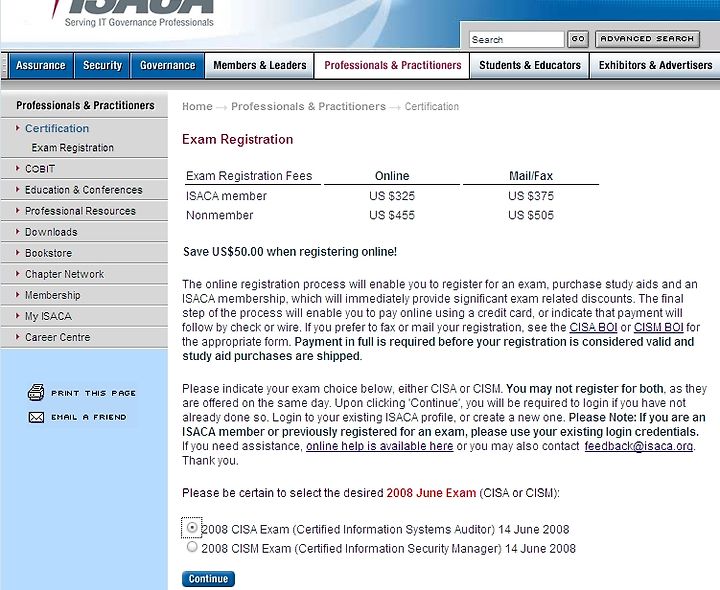Viewport: 720px width, 590px height.
Task: Click the feedback@isaca.org email link
Action: (x=639, y=446)
